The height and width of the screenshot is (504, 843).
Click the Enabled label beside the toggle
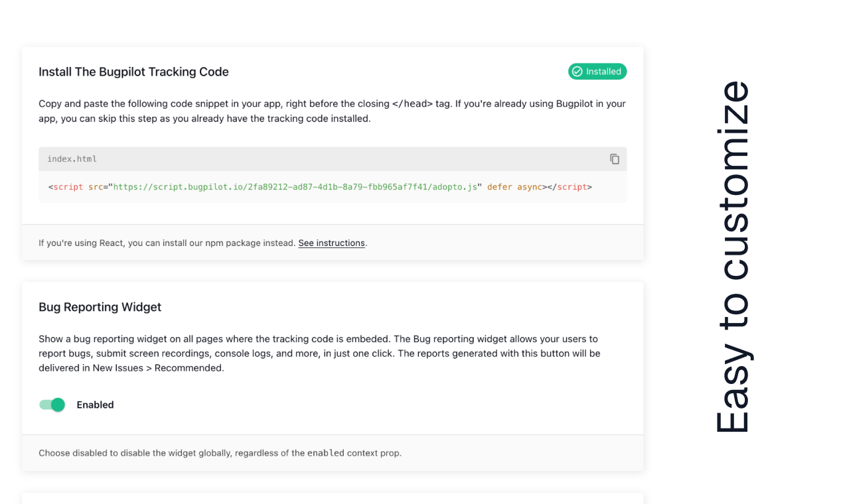[x=95, y=405]
